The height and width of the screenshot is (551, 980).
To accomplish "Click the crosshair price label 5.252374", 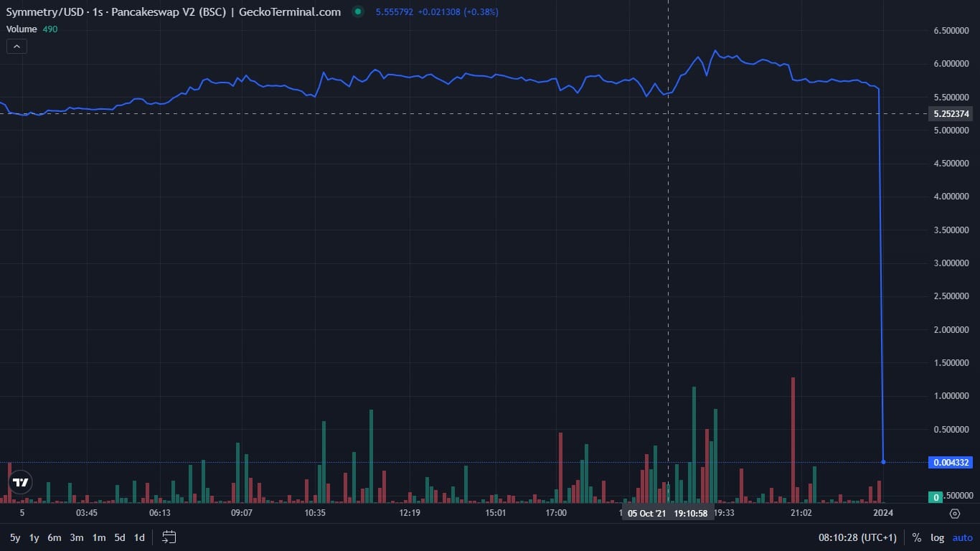I will click(x=951, y=113).
